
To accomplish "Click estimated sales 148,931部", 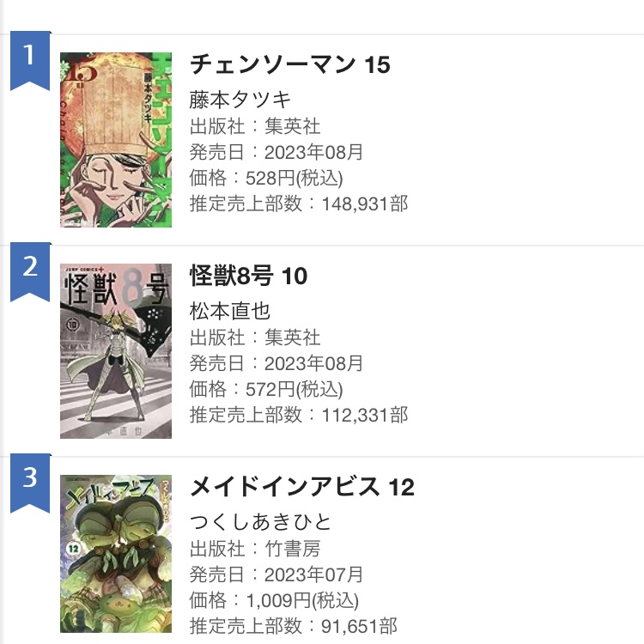I will (x=365, y=204).
